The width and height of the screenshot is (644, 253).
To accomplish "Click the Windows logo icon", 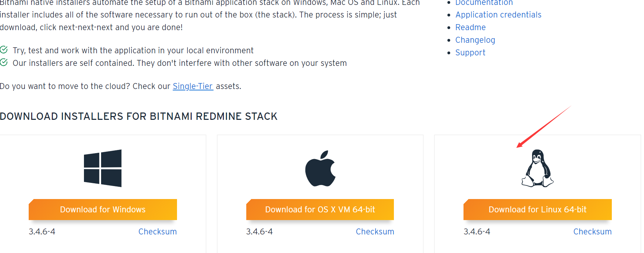I will coord(102,168).
